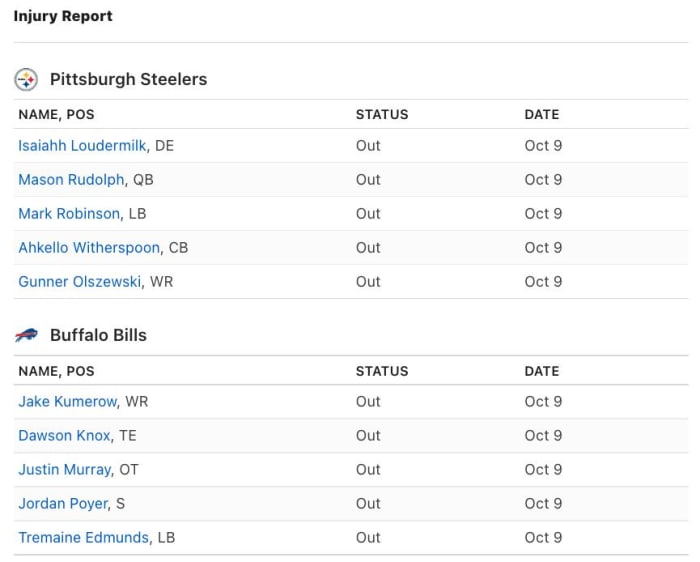The image size is (700, 562).
Task: Click Dawson Knox name link
Action: [64, 435]
